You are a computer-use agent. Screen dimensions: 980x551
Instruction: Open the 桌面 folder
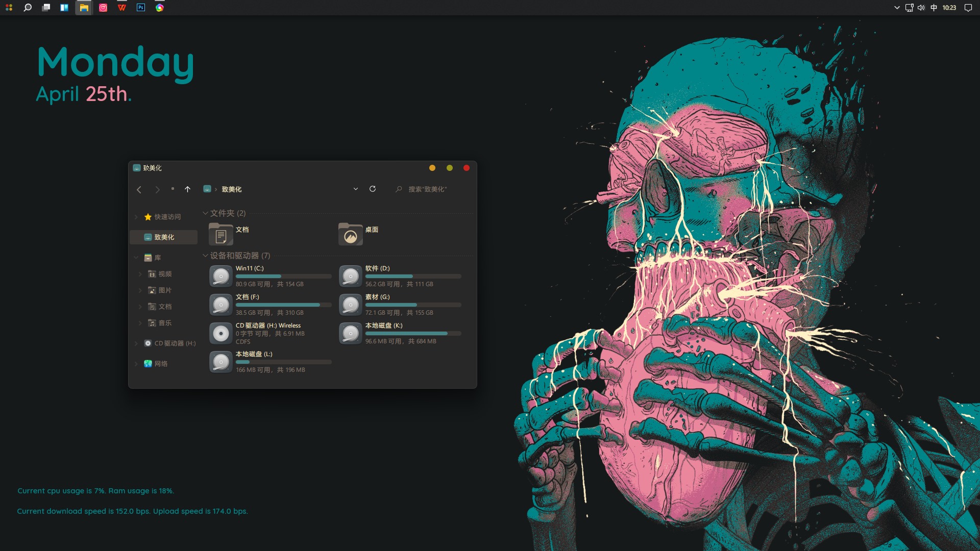(x=351, y=235)
